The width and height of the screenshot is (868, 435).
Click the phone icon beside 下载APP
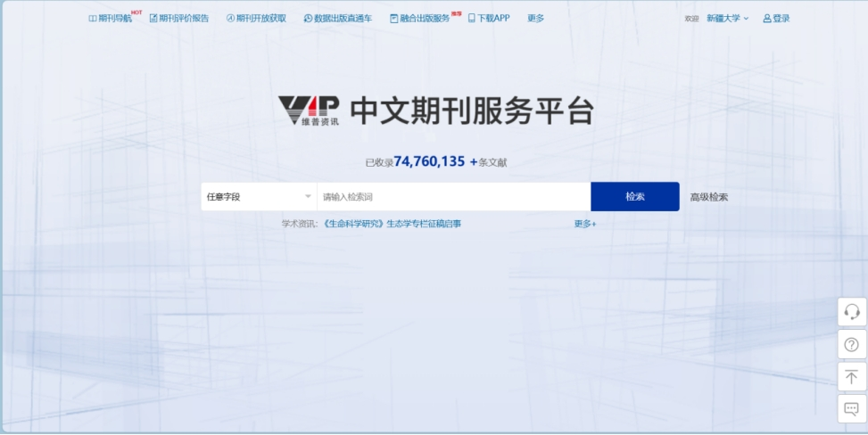472,18
